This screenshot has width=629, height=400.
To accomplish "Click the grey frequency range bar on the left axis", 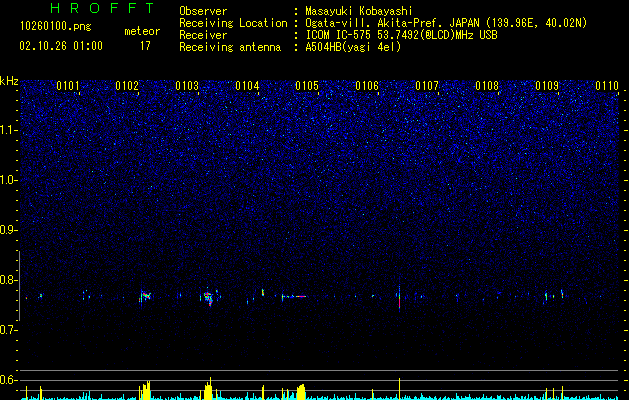I will pyautogui.click(x=19, y=286).
